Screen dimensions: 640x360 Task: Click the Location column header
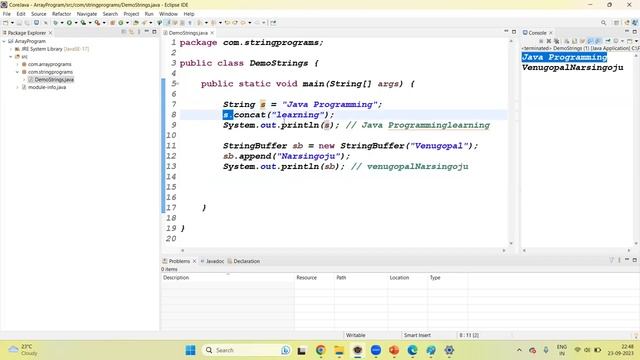tap(399, 278)
